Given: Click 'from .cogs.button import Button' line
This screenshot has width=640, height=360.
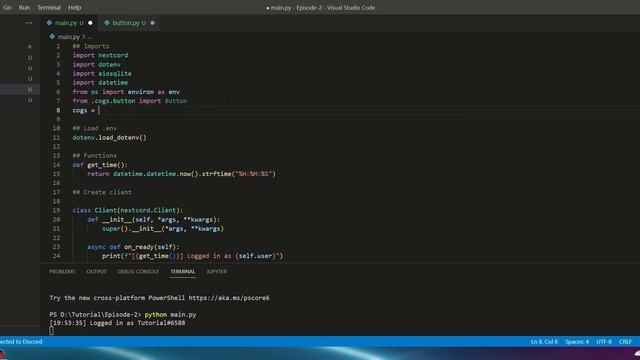Looking at the screenshot, I should coord(130,101).
